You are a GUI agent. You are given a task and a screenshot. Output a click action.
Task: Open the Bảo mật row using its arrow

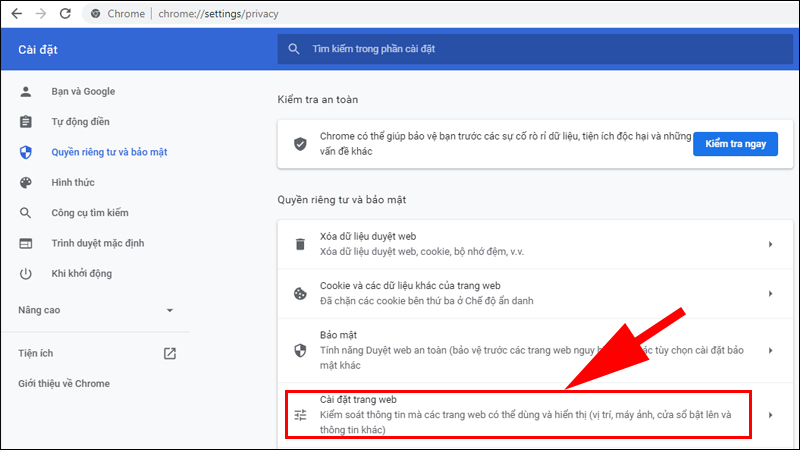click(770, 350)
